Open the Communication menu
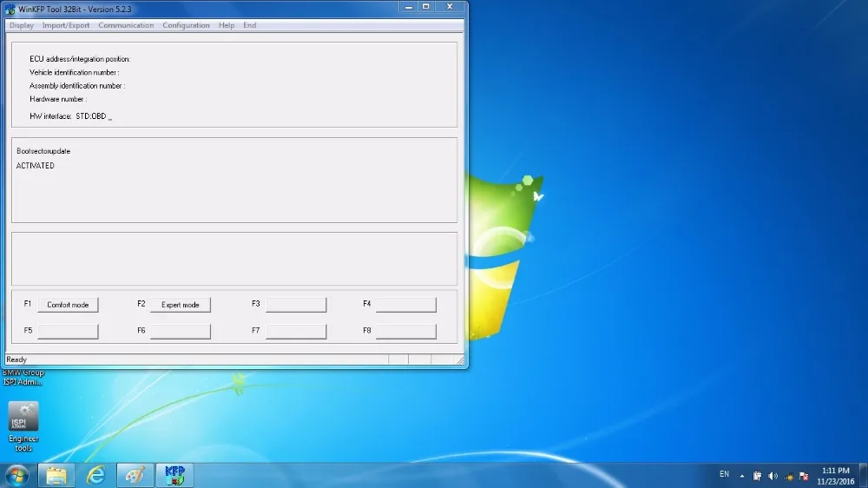 pos(126,25)
